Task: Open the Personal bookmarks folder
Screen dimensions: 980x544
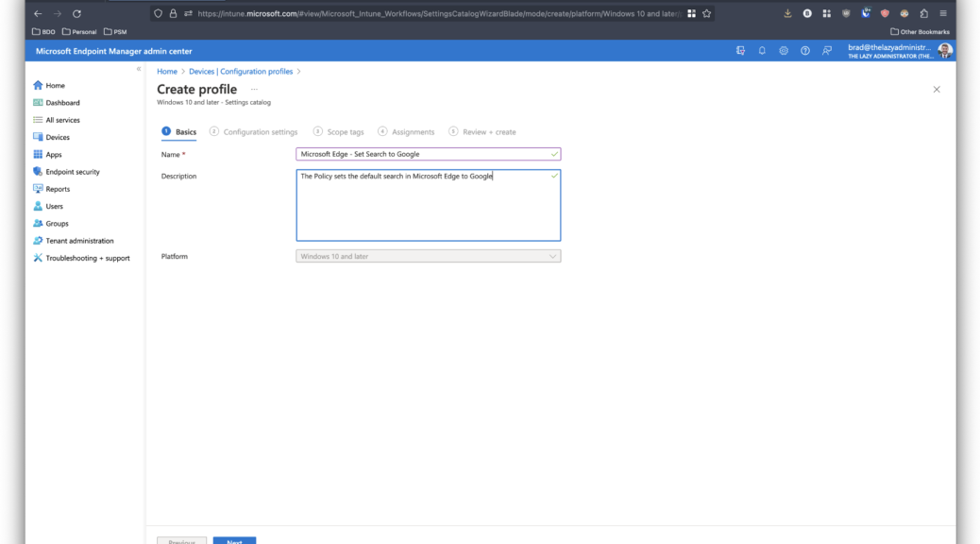Action: (79, 31)
